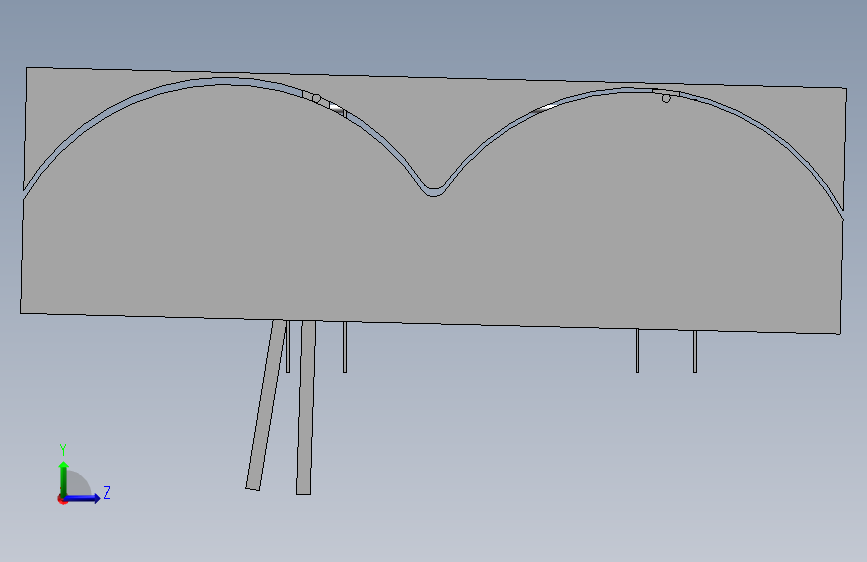Click the "Y" axis label
Image resolution: width=867 pixels, height=562 pixels.
click(x=63, y=450)
